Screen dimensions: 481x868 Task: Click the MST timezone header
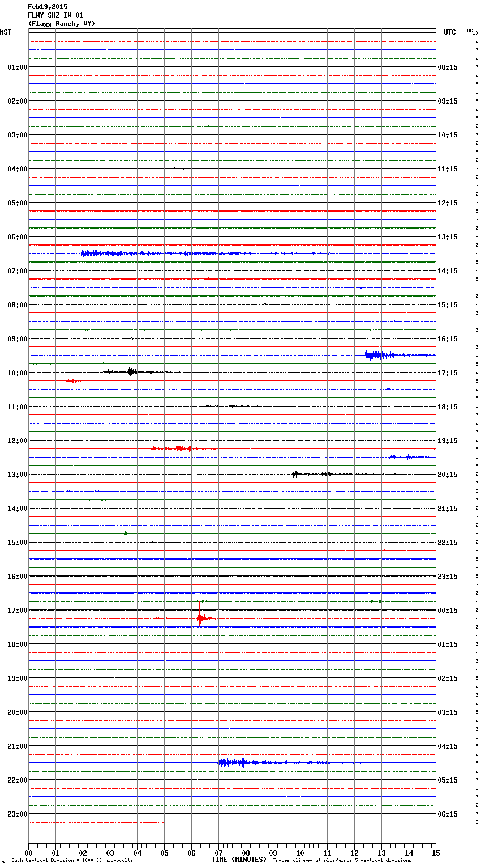(6, 32)
